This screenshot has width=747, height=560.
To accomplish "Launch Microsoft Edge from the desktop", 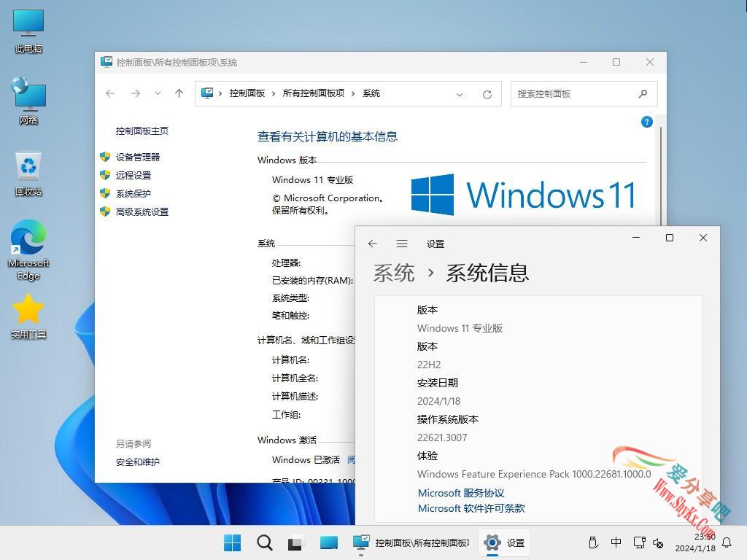I will [28, 250].
